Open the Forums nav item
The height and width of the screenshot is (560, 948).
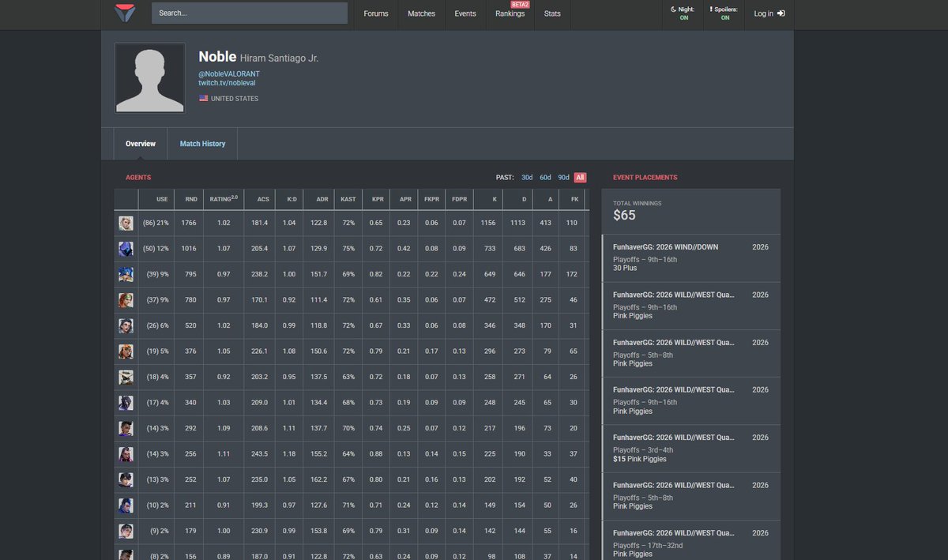pyautogui.click(x=376, y=13)
